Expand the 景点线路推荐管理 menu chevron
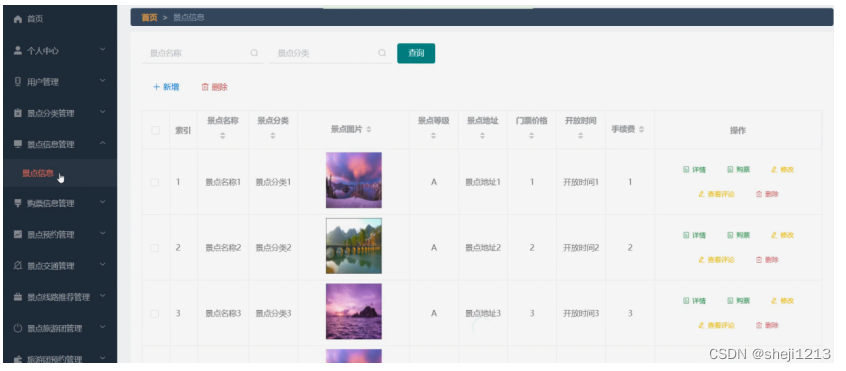Image resolution: width=846 pixels, height=371 pixels. (x=103, y=296)
